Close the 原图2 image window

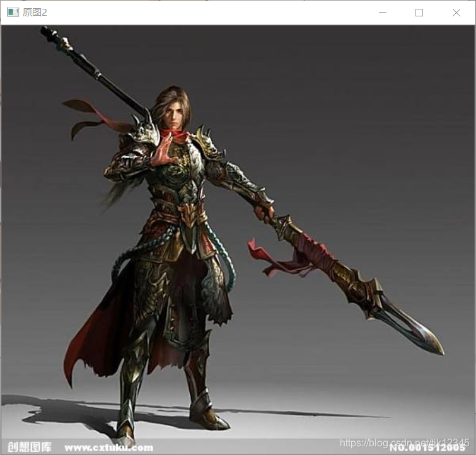456,13
